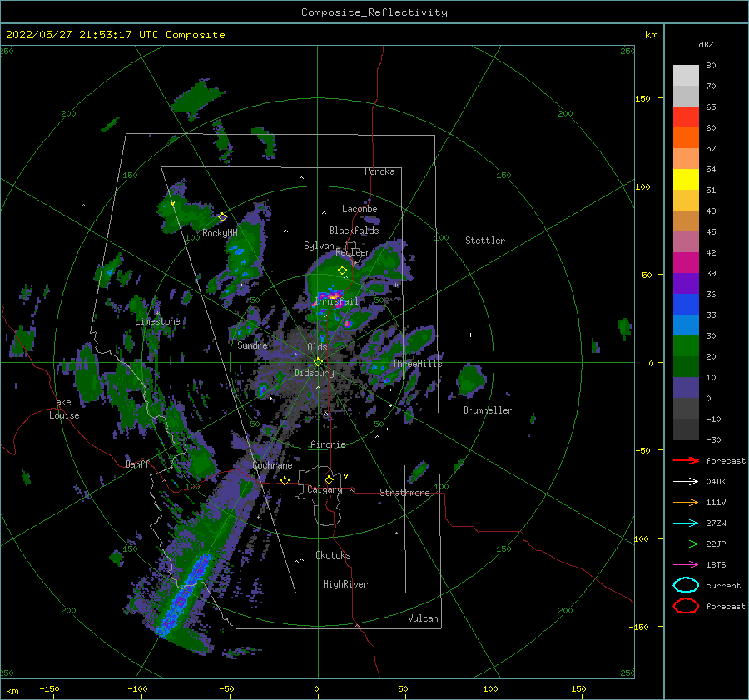This screenshot has width=749, height=700.
Task: Click the Composite_Reflectivity title
Action: coord(374,12)
